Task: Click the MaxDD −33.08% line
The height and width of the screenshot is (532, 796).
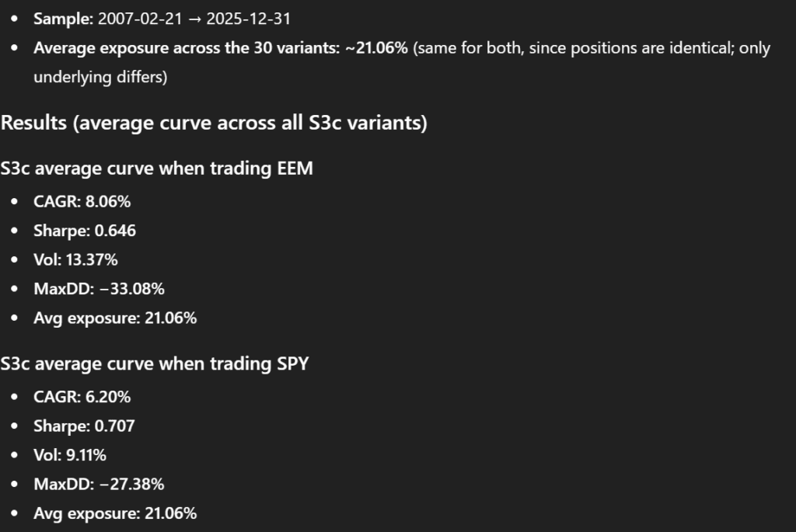Action: tap(99, 289)
